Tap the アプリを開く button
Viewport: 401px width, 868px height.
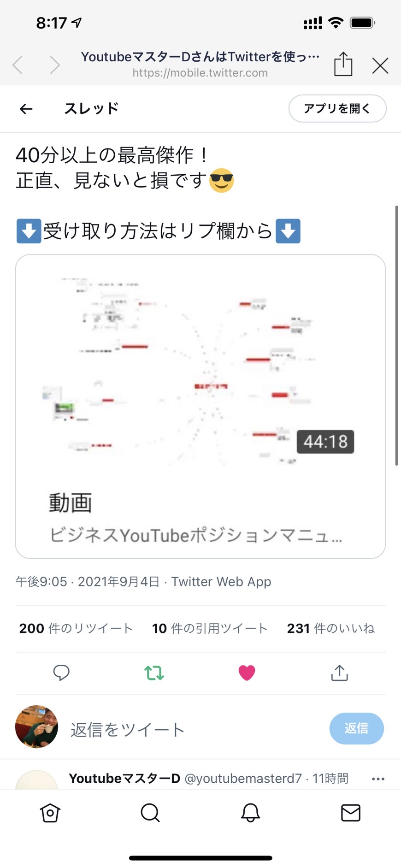(x=337, y=108)
